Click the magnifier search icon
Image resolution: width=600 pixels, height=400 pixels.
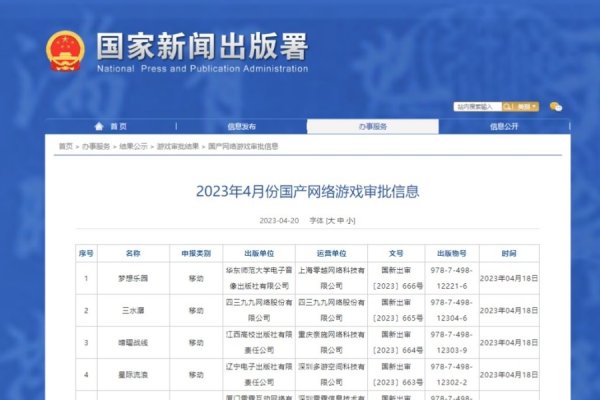(x=508, y=107)
